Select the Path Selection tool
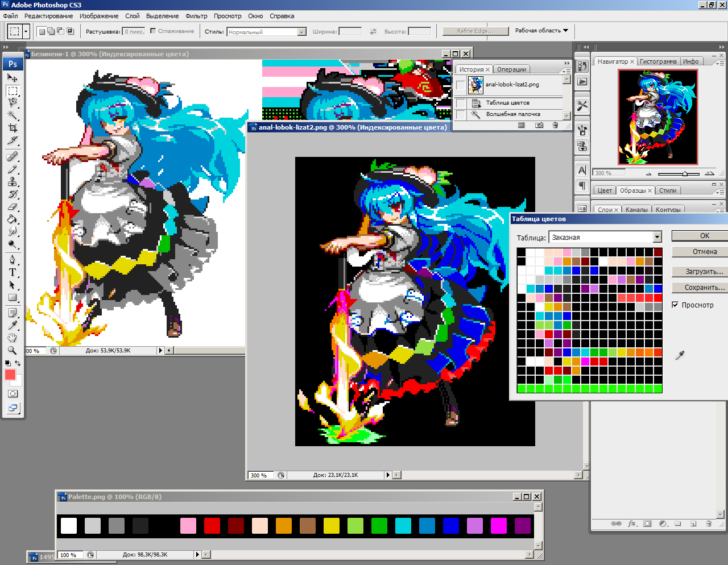 [13, 285]
